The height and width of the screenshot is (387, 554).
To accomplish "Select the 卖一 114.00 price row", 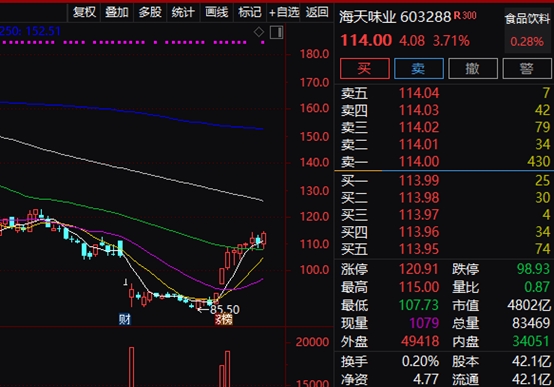I will [444, 162].
